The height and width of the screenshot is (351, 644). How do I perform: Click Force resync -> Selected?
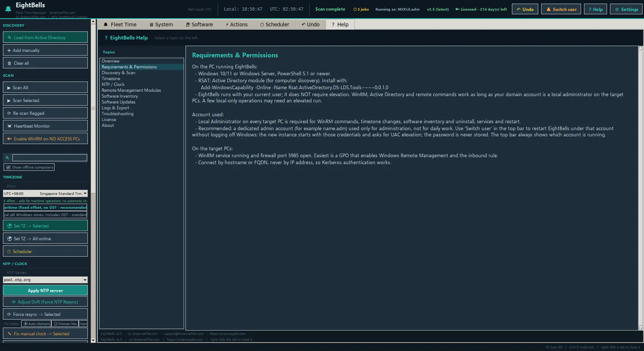45,314
